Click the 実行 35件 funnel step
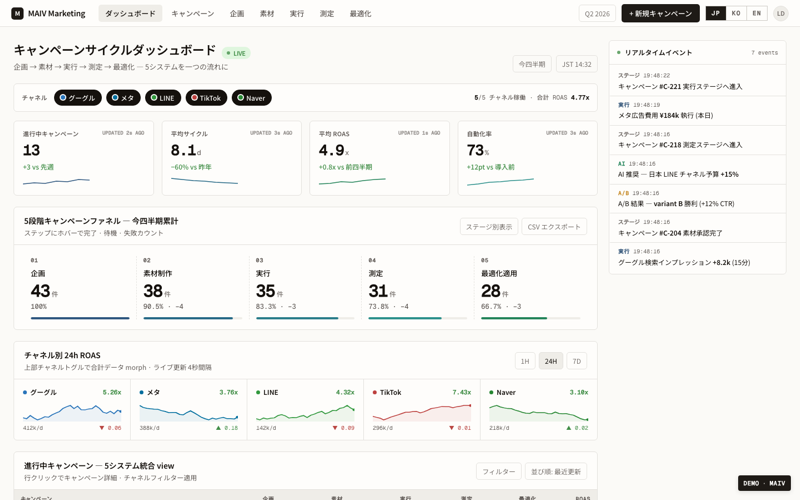Image resolution: width=800 pixels, height=500 pixels. pyautogui.click(x=305, y=288)
